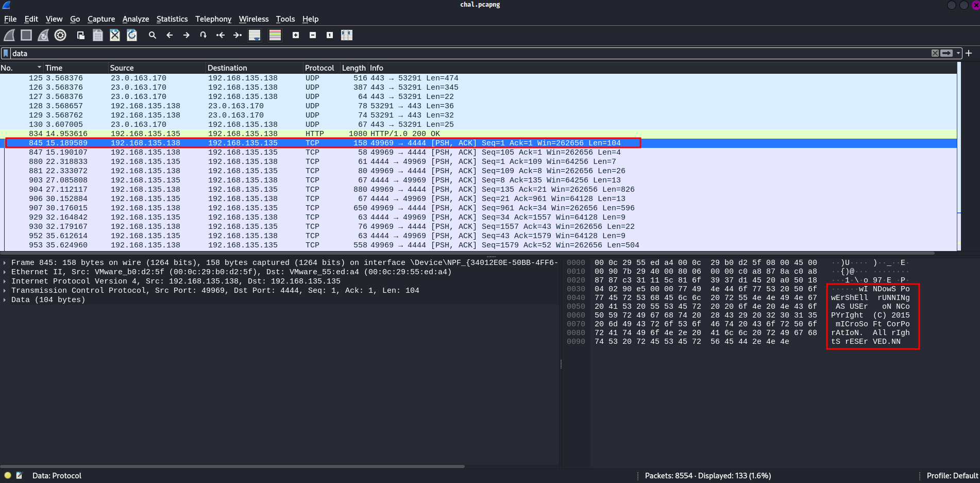Image resolution: width=980 pixels, height=483 pixels.
Task: Sort by the Destination column header
Action: [255, 68]
